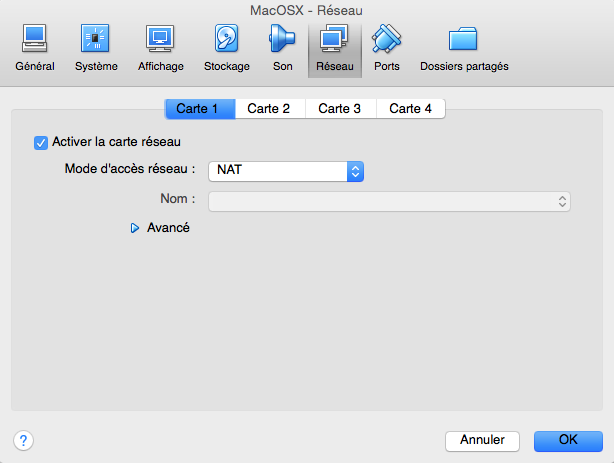Viewport: 614px width, 463px height.
Task: Switch to the Carte 2 tab
Action: 270,109
